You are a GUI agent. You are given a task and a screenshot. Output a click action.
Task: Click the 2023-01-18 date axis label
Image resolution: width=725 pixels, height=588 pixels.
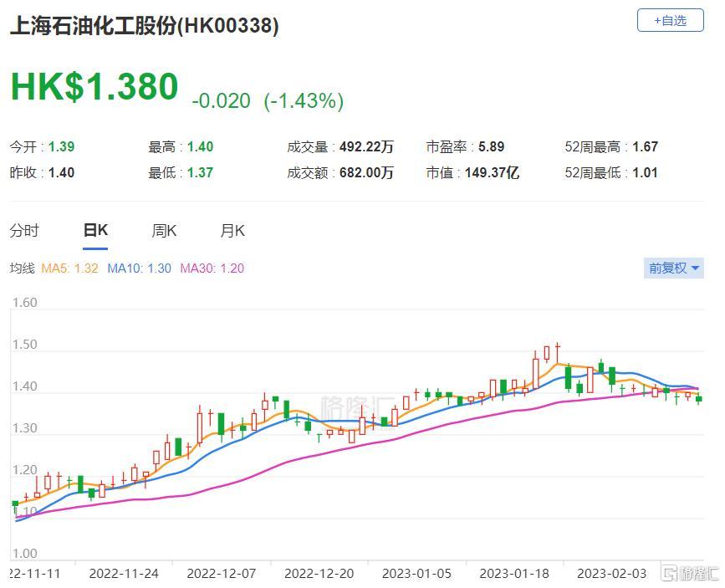(x=514, y=574)
